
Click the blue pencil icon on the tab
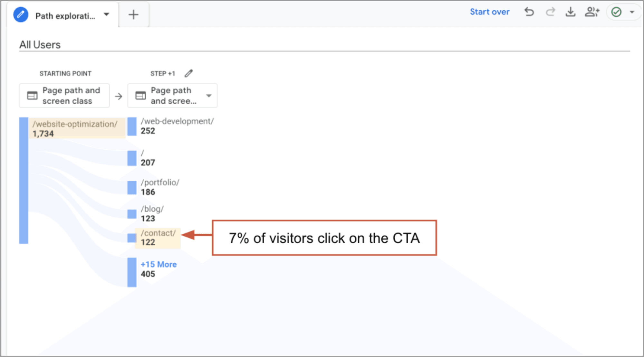point(21,15)
